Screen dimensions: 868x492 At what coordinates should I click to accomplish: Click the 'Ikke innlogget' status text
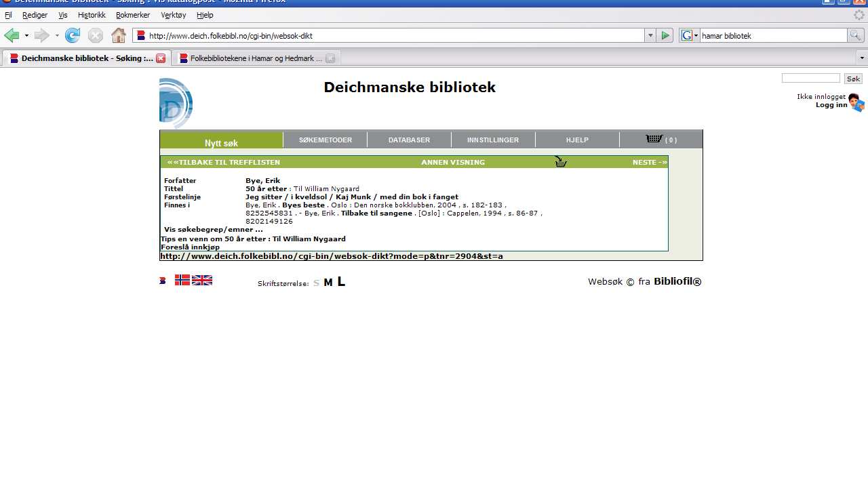point(821,97)
